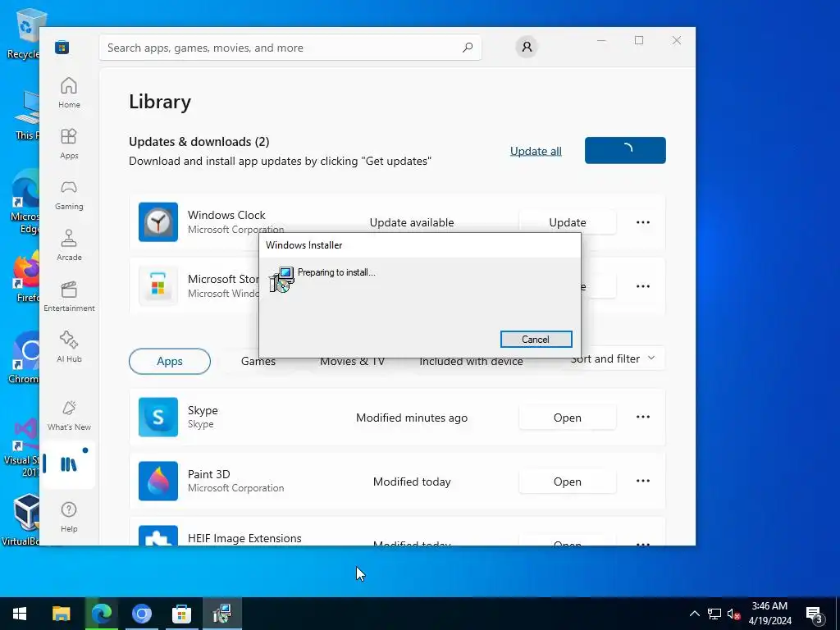Click the loading Get updates button
Image resolution: width=840 pixels, height=630 pixels.
[x=625, y=151]
